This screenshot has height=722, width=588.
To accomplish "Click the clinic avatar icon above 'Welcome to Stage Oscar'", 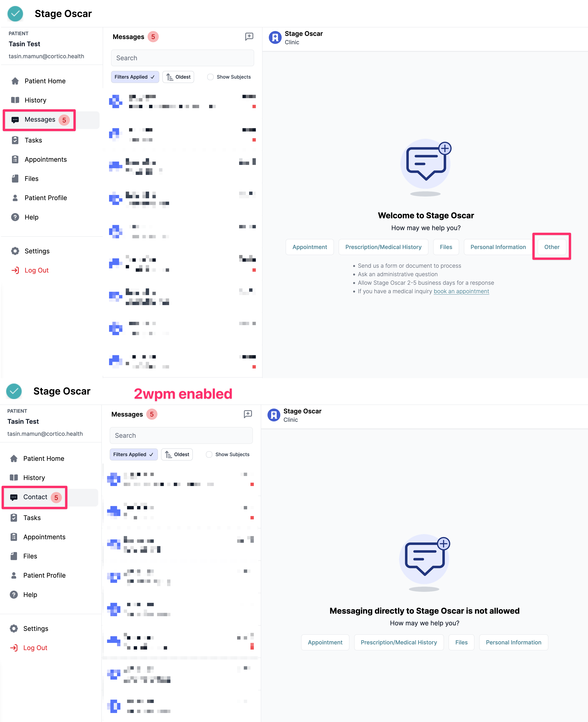I will 275,38.
